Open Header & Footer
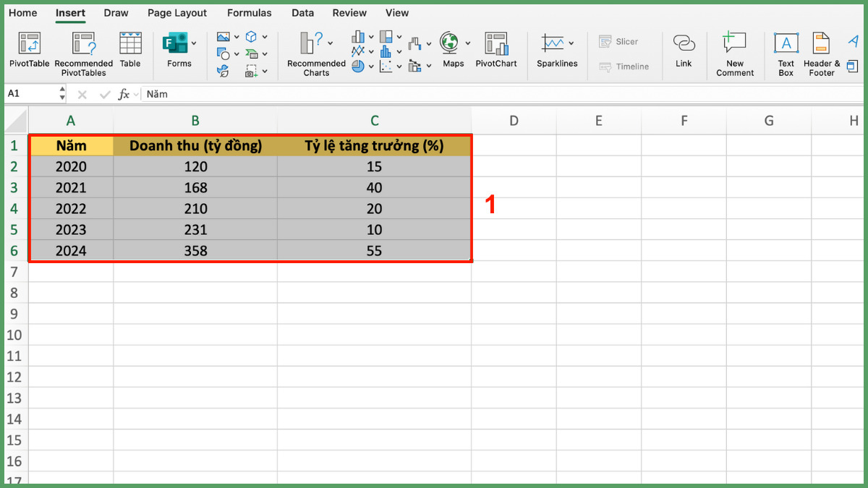The image size is (868, 488). coord(822,54)
